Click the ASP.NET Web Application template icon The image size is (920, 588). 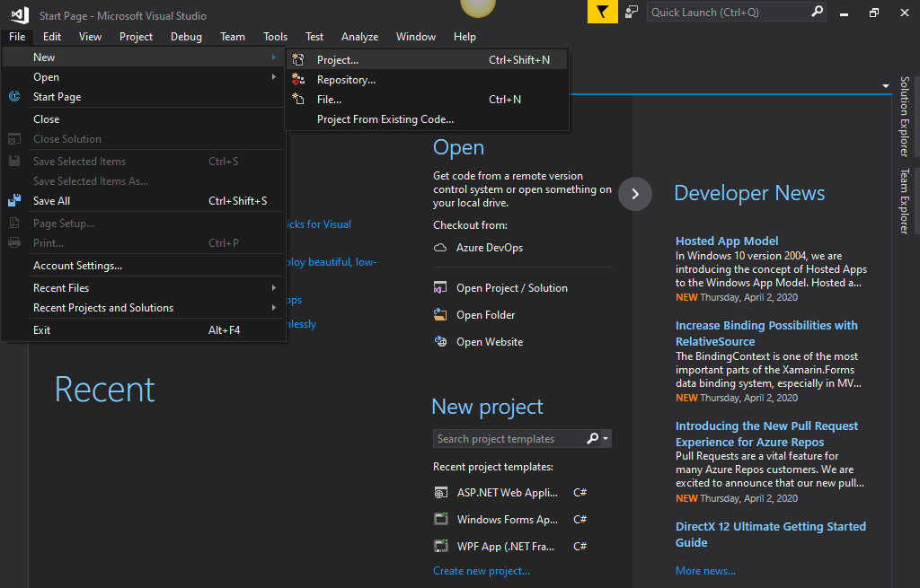pos(440,493)
